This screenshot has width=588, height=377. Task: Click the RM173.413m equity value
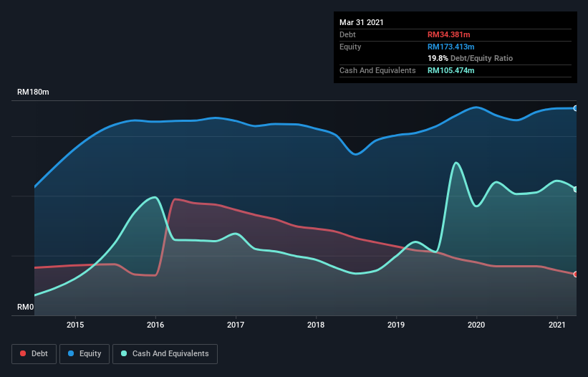450,47
